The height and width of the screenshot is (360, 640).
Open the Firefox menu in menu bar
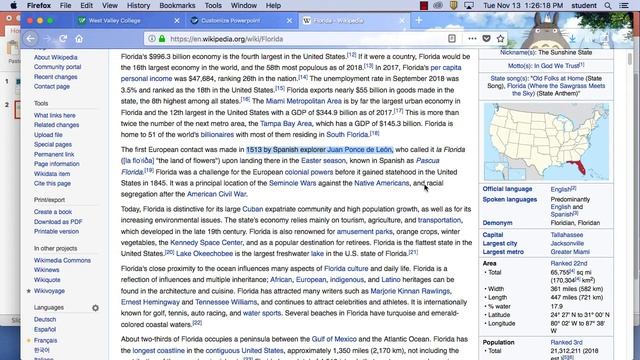tap(39, 6)
